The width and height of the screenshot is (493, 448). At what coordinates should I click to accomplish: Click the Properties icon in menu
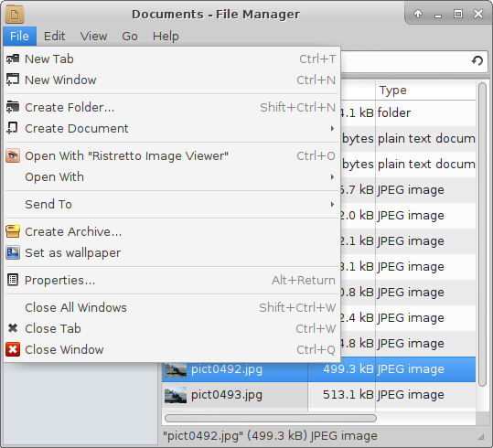pos(13,280)
